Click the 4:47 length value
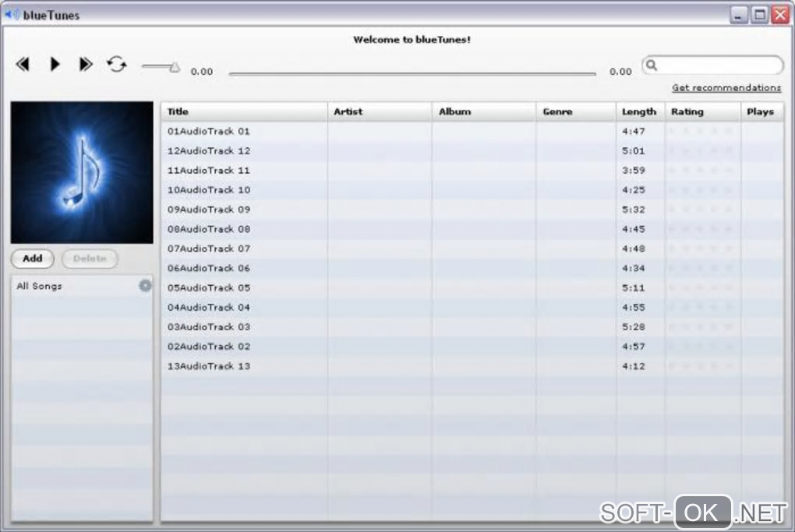Viewport: 795px width, 532px height. (x=633, y=131)
